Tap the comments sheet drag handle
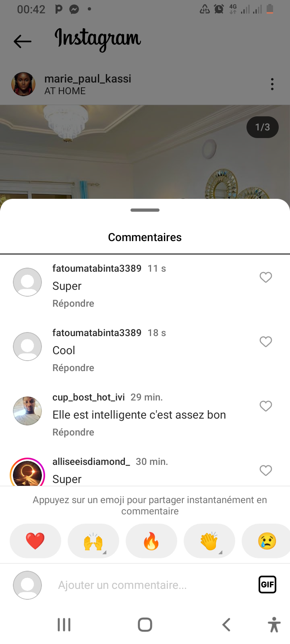 [x=145, y=210]
